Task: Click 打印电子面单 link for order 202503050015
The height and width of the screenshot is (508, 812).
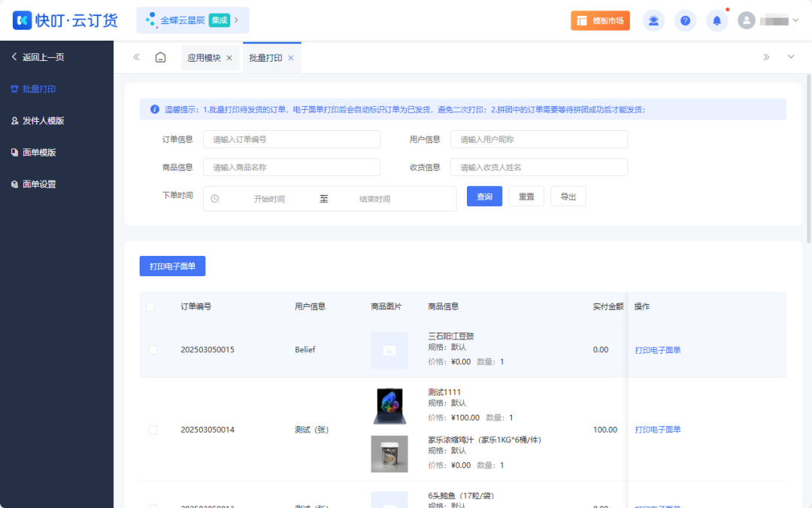Action: coord(657,350)
